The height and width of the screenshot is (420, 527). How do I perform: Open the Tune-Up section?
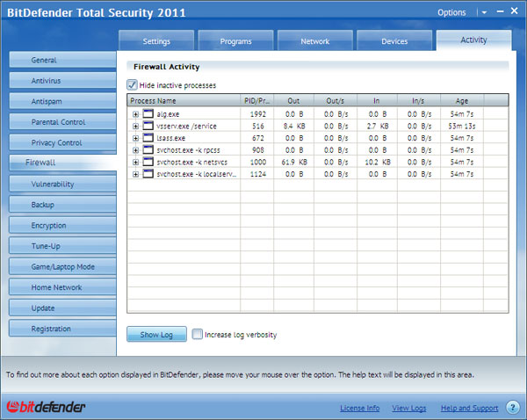pyautogui.click(x=62, y=246)
